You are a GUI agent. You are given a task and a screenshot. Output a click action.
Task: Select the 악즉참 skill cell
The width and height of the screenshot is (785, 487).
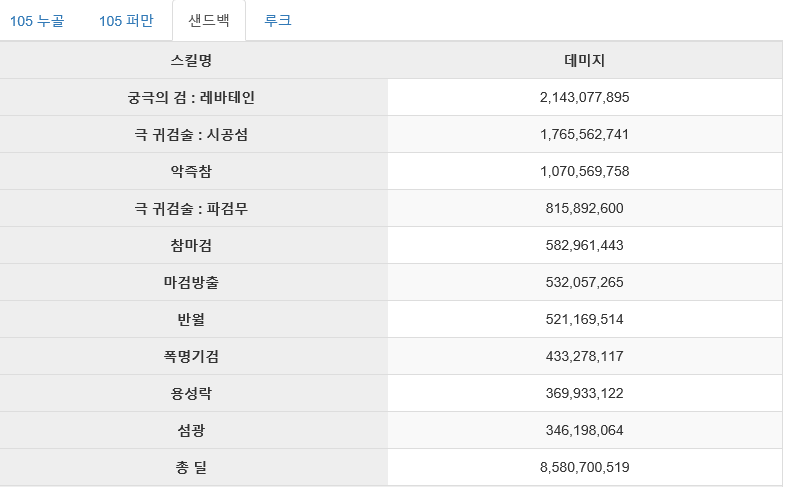191,171
